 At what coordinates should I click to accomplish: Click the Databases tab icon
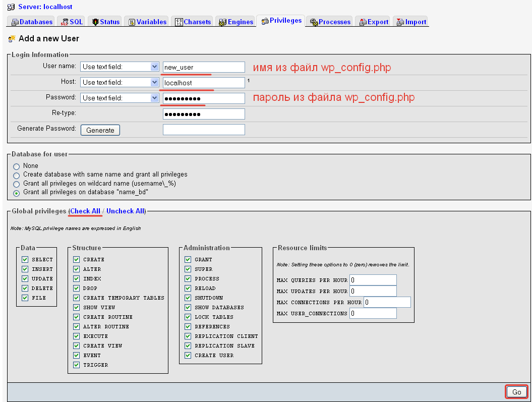point(15,22)
